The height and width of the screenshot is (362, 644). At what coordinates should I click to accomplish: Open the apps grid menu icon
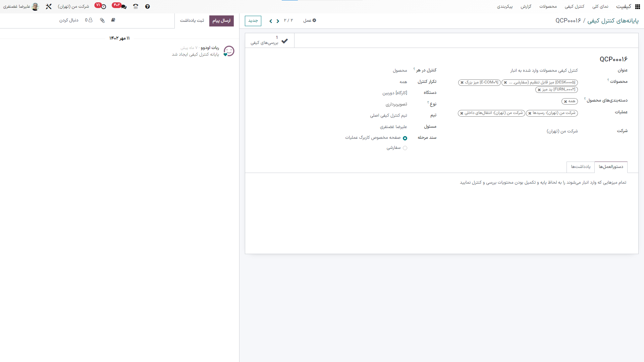(637, 6)
